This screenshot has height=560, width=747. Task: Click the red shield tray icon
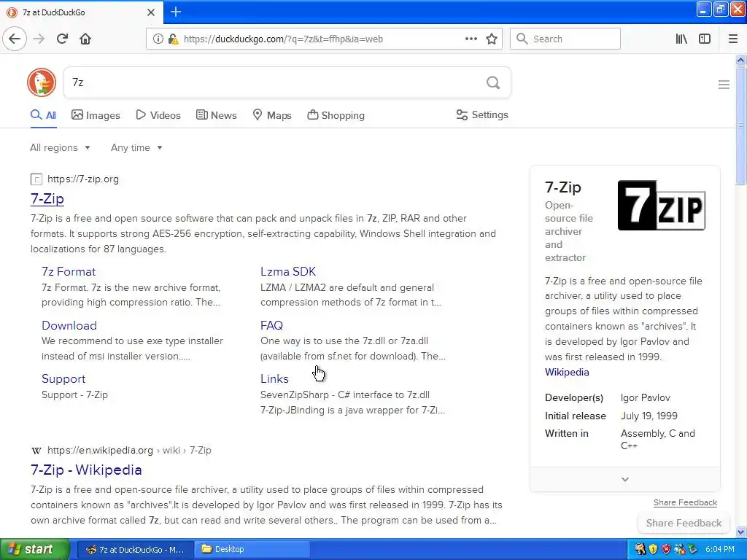pos(666,549)
